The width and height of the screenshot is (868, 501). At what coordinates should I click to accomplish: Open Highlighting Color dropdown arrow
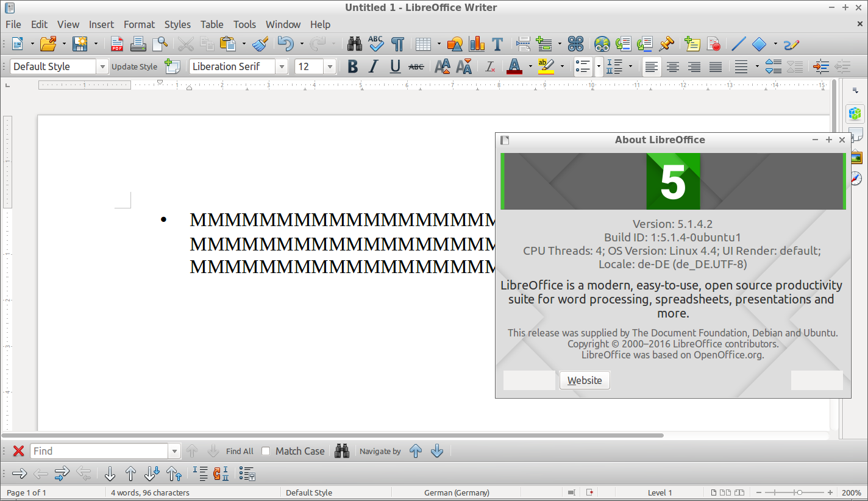tap(562, 66)
